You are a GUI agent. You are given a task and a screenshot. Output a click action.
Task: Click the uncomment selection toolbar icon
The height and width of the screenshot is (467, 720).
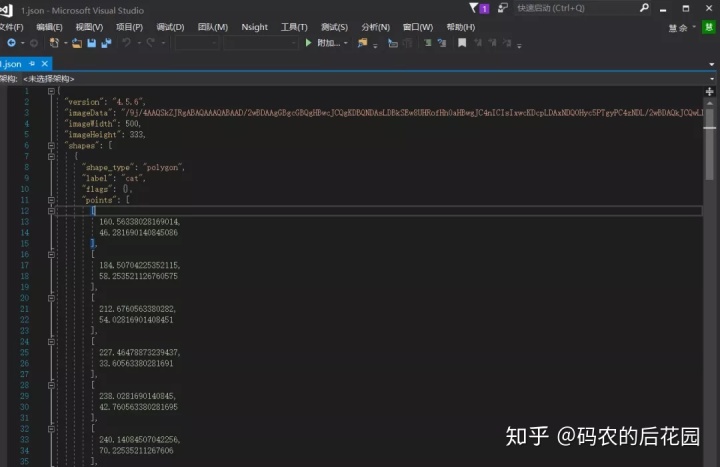click(442, 43)
